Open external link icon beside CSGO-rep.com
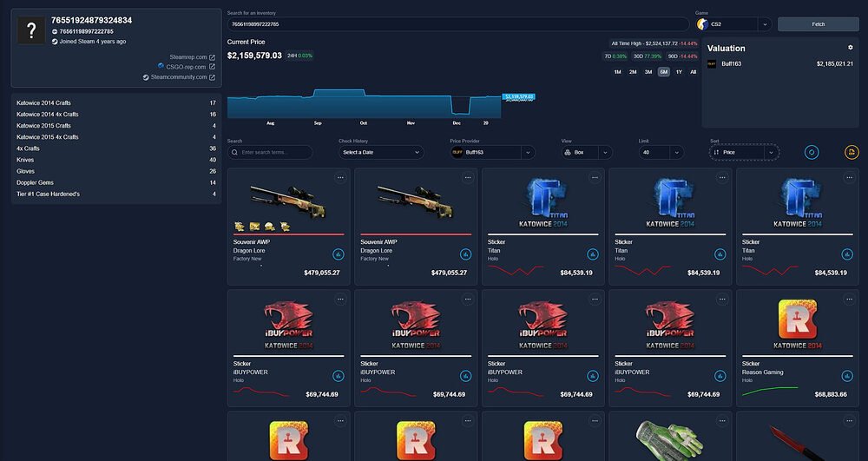The image size is (868, 461). 212,67
